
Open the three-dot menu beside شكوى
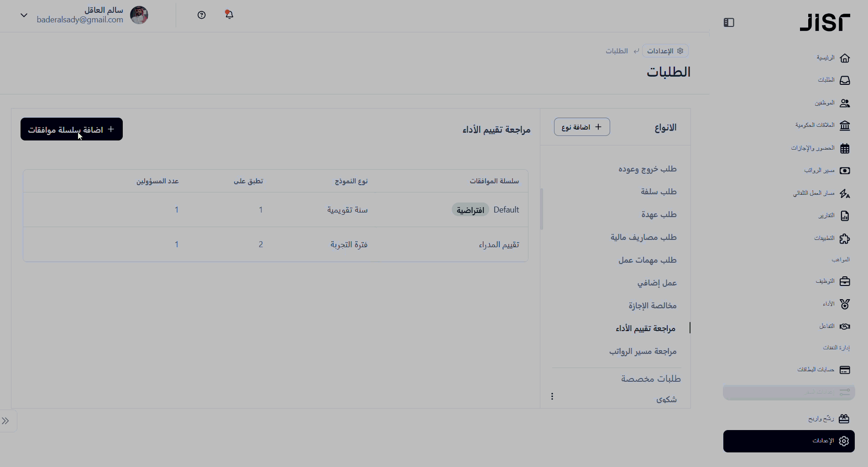[x=552, y=396]
